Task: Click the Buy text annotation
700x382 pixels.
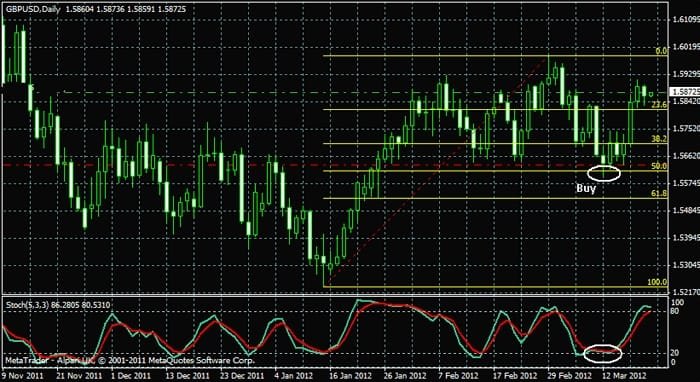Action: (x=586, y=189)
